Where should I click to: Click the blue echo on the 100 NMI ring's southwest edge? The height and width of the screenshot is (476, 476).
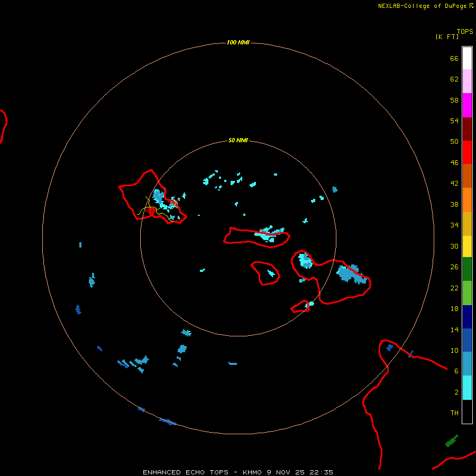point(168,422)
